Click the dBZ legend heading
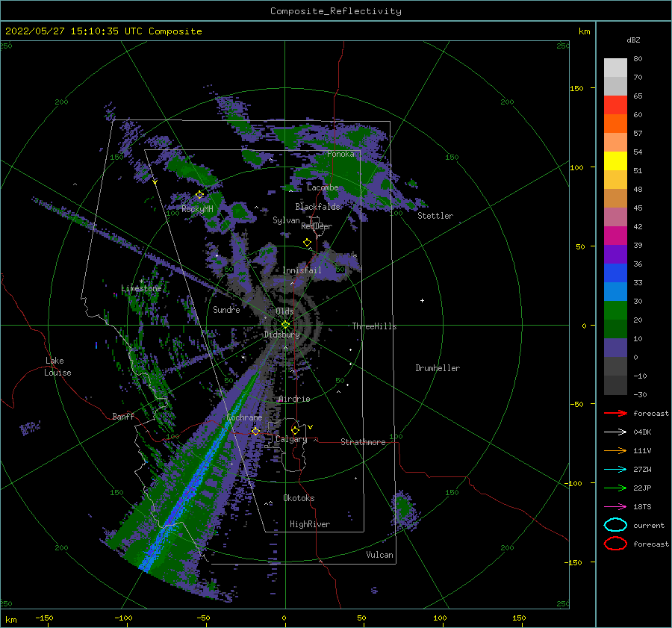This screenshot has width=672, height=628. 633,40
